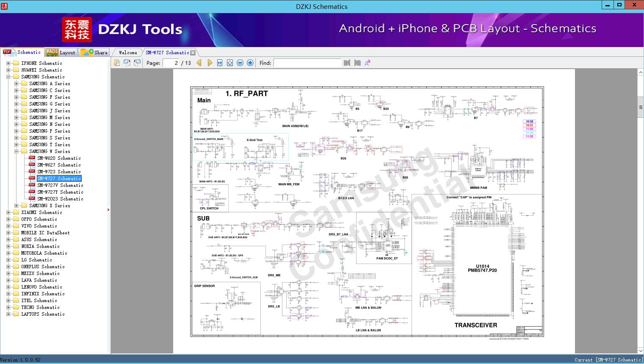Go to the next page arrow
Image resolution: width=644 pixels, height=364 pixels.
tap(210, 63)
